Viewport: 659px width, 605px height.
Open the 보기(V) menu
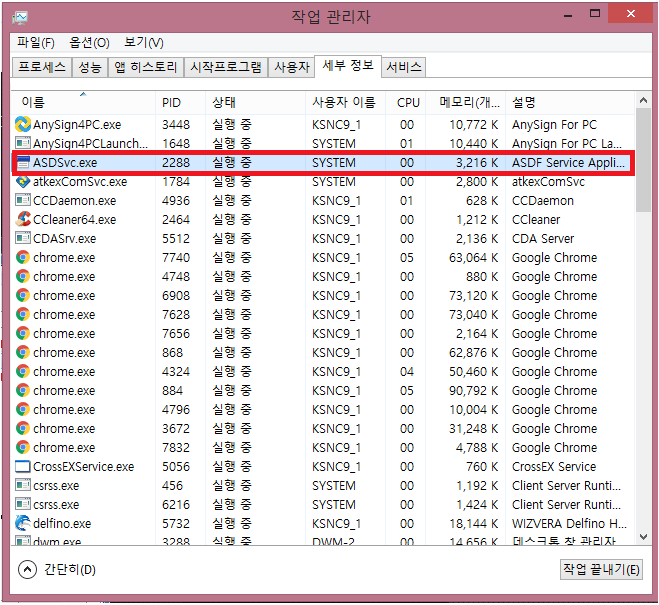(x=144, y=42)
